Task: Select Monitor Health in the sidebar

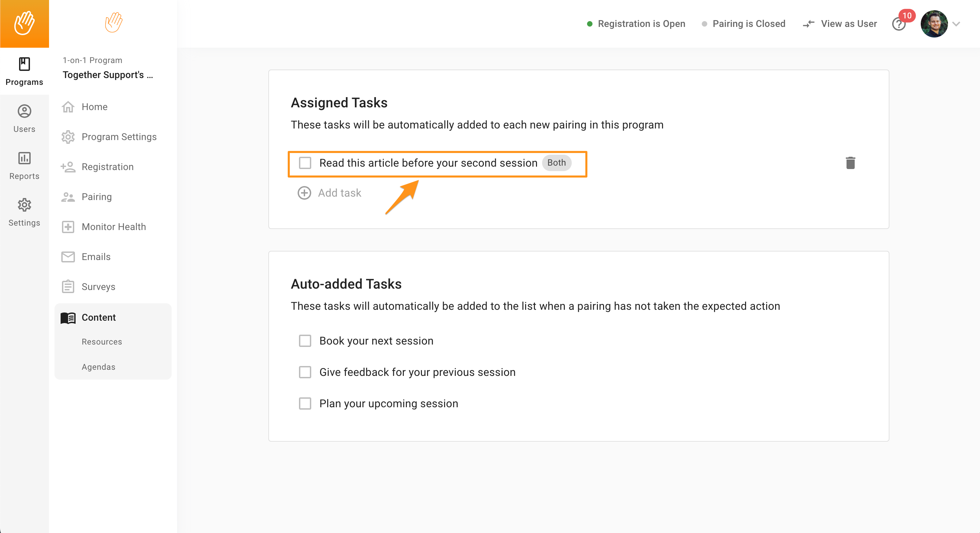Action: pyautogui.click(x=113, y=227)
